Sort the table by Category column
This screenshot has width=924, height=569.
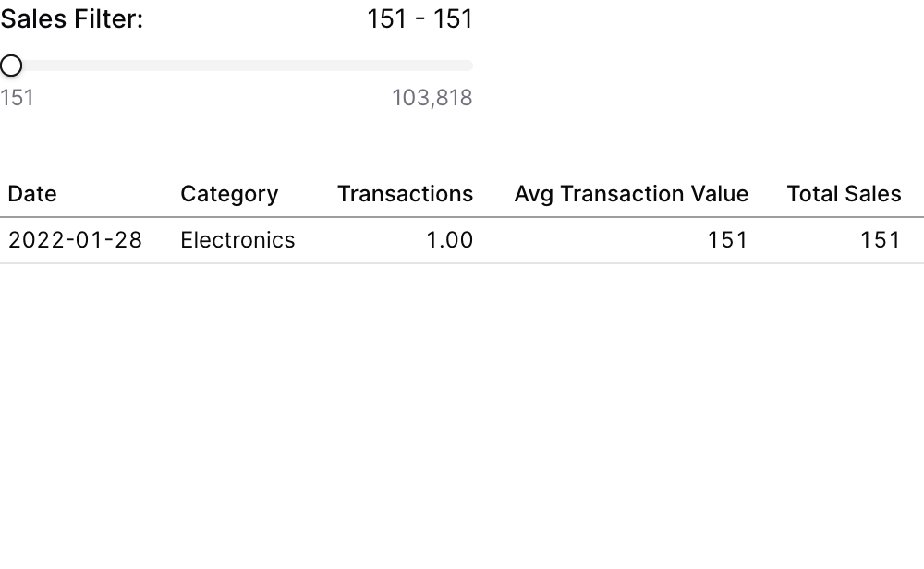tap(229, 194)
